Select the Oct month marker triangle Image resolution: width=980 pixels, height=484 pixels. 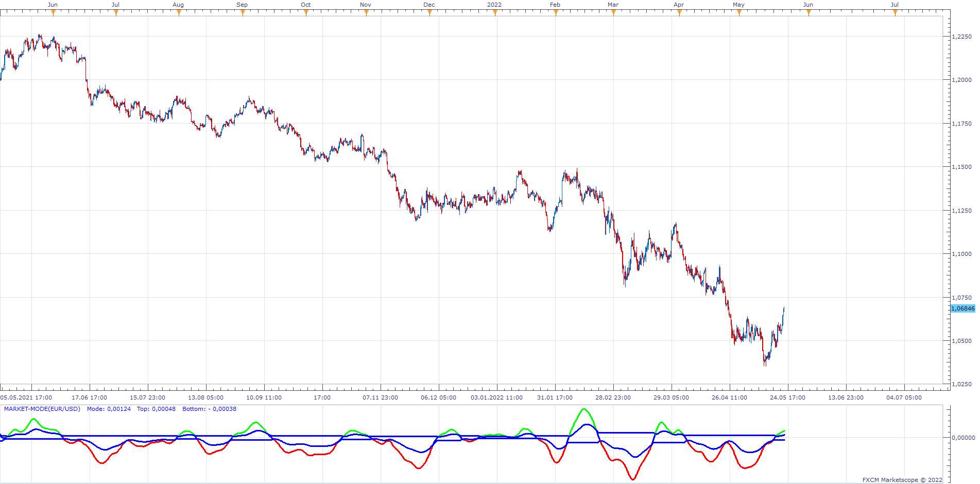click(x=306, y=13)
